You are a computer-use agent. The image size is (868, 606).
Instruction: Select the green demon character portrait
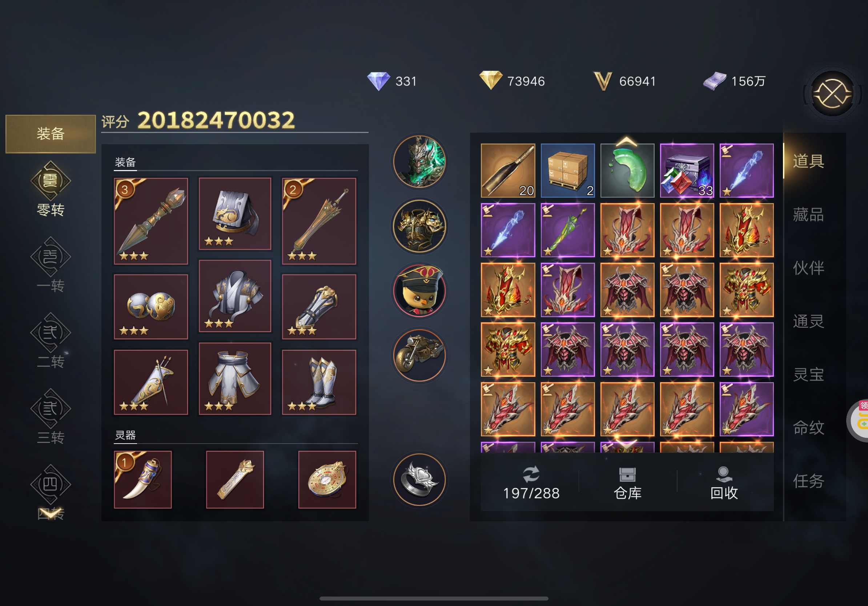[419, 162]
